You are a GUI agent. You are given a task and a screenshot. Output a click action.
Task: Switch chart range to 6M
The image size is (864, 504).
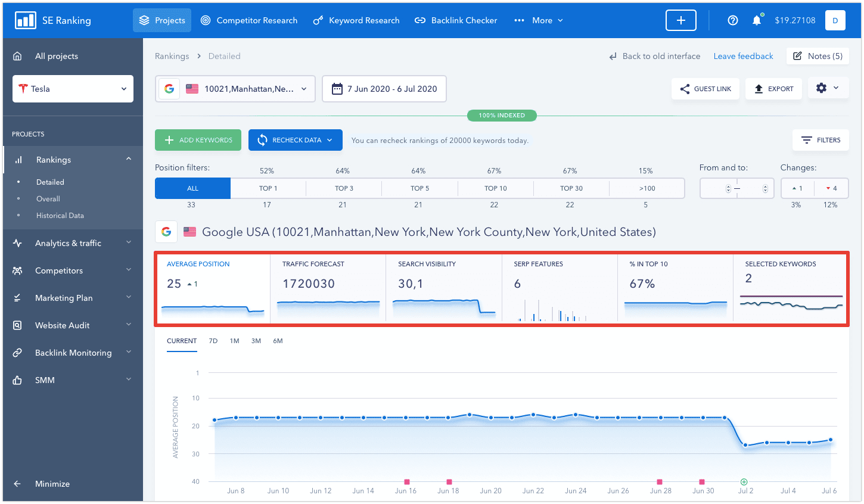click(278, 341)
